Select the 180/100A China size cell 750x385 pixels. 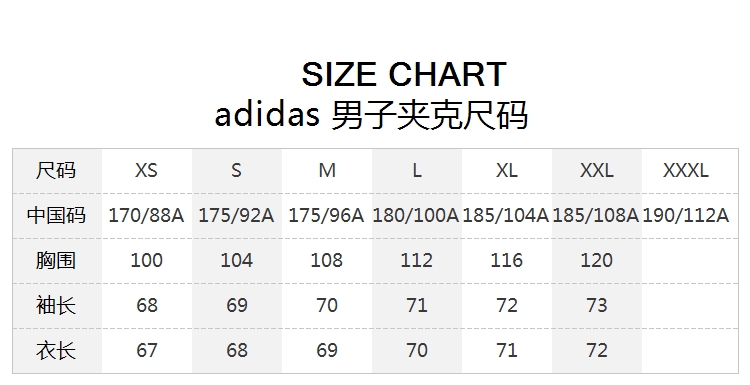416,215
